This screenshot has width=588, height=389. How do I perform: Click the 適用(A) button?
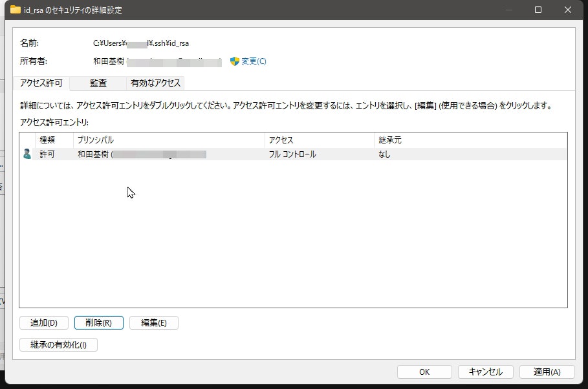[x=547, y=372]
